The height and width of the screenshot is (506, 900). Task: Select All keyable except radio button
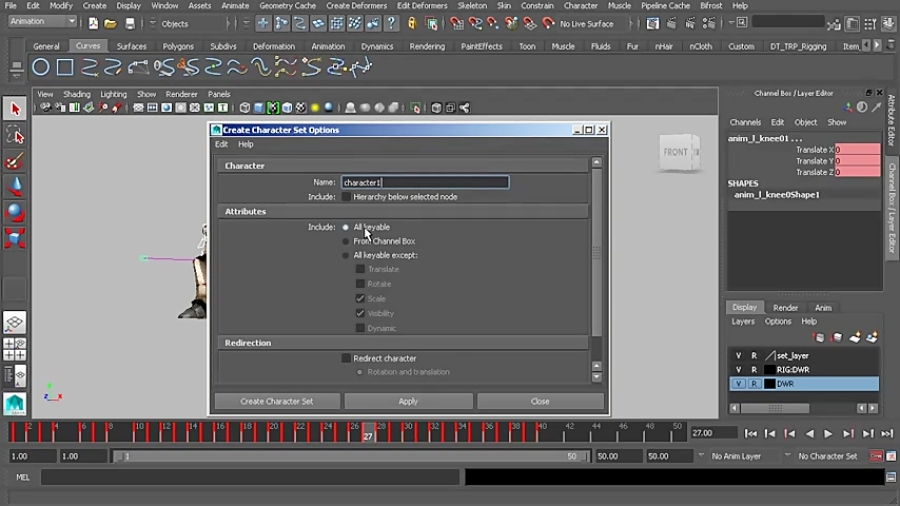[x=346, y=255]
